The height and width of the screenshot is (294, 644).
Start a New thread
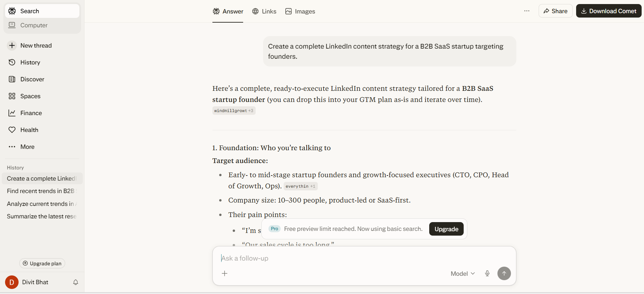click(x=36, y=45)
